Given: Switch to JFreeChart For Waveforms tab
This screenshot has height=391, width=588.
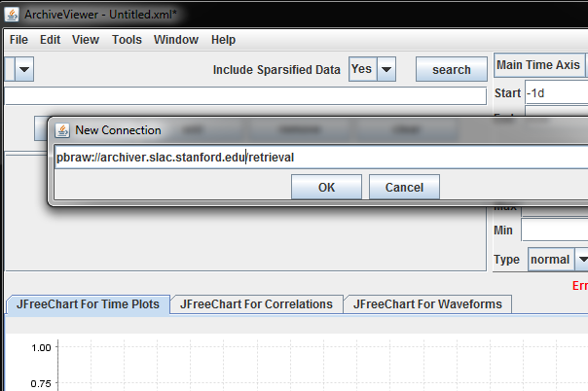Looking at the screenshot, I should 427,304.
